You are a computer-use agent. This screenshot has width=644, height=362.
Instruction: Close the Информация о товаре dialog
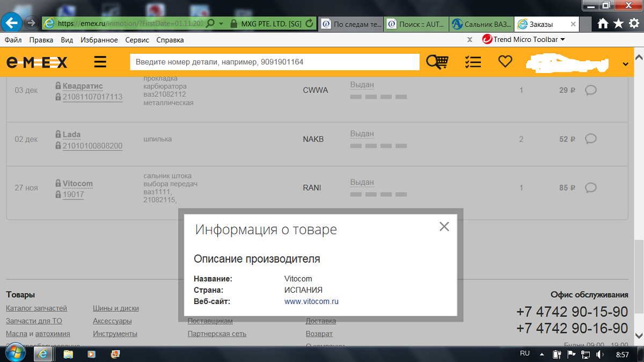444,227
